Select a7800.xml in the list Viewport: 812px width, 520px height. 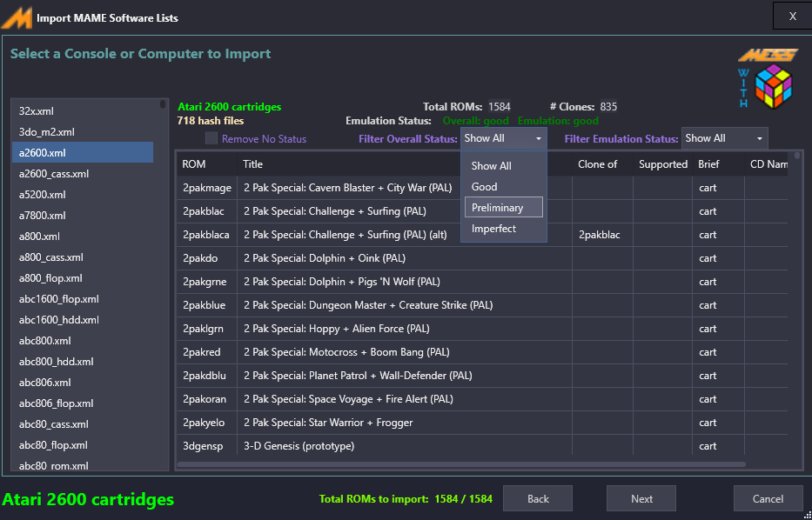pyautogui.click(x=83, y=216)
